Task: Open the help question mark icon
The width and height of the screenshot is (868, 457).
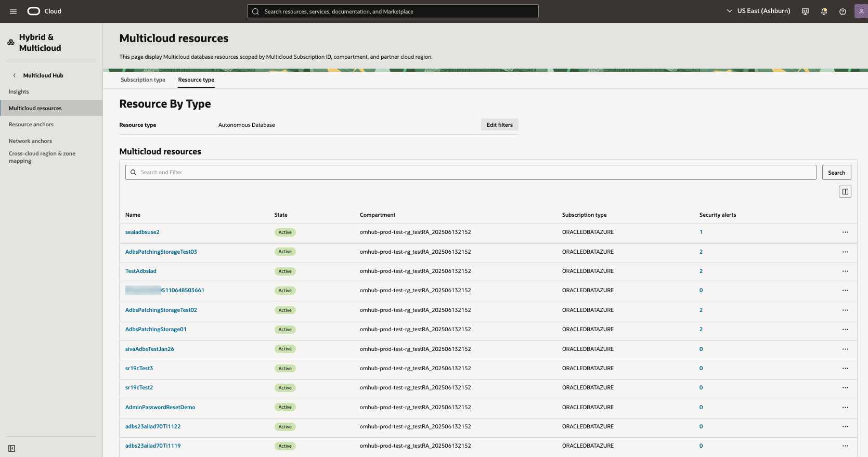Action: click(x=843, y=11)
